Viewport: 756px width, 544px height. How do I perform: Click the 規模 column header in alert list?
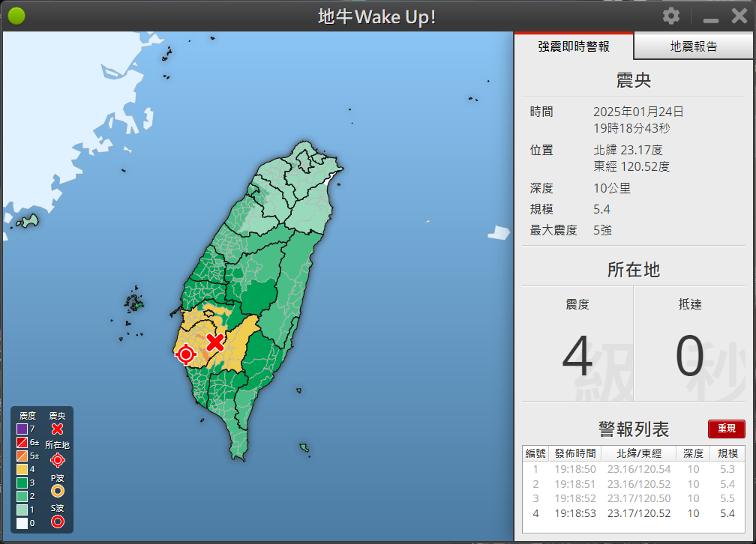[x=727, y=453]
